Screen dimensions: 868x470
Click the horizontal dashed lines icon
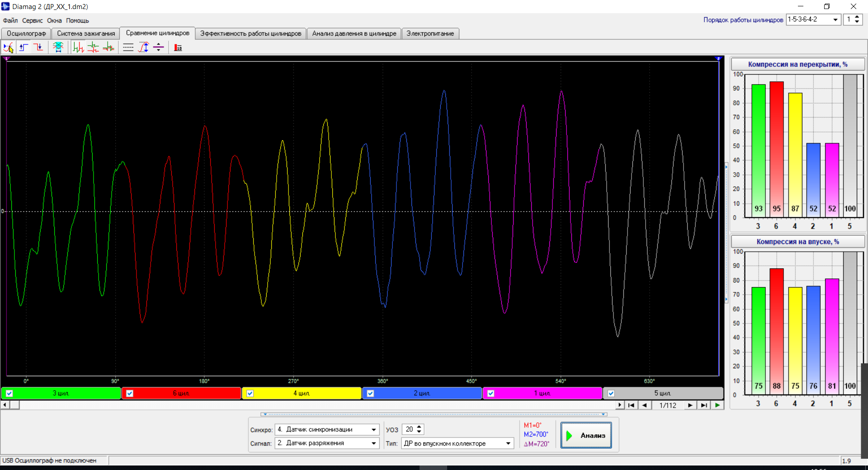pyautogui.click(x=128, y=47)
